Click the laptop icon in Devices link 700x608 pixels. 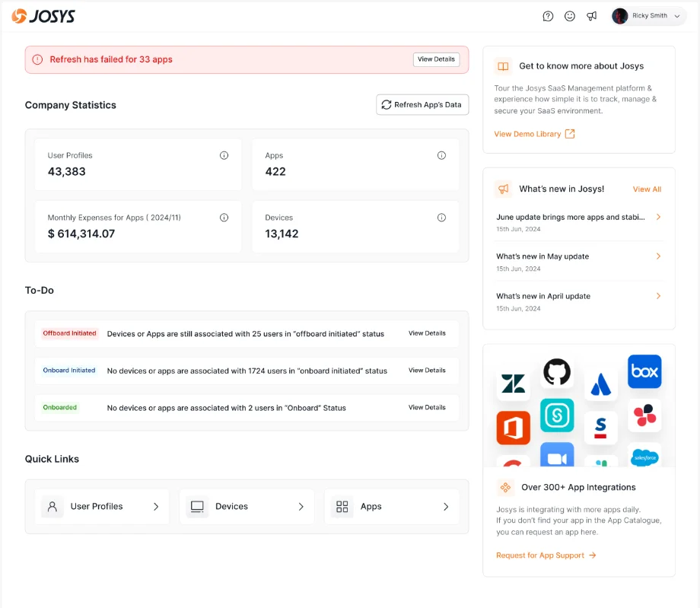tap(197, 507)
